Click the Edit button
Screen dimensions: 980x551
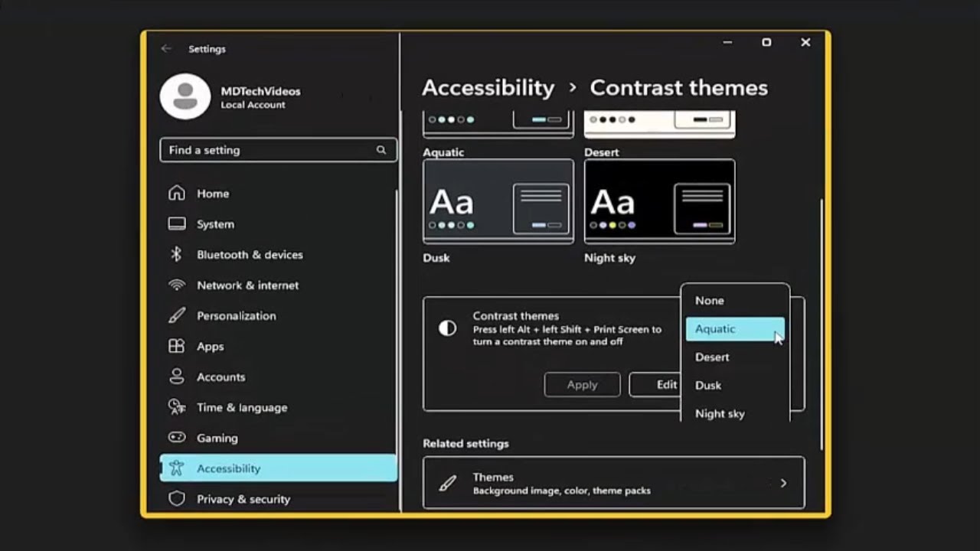tap(655, 385)
